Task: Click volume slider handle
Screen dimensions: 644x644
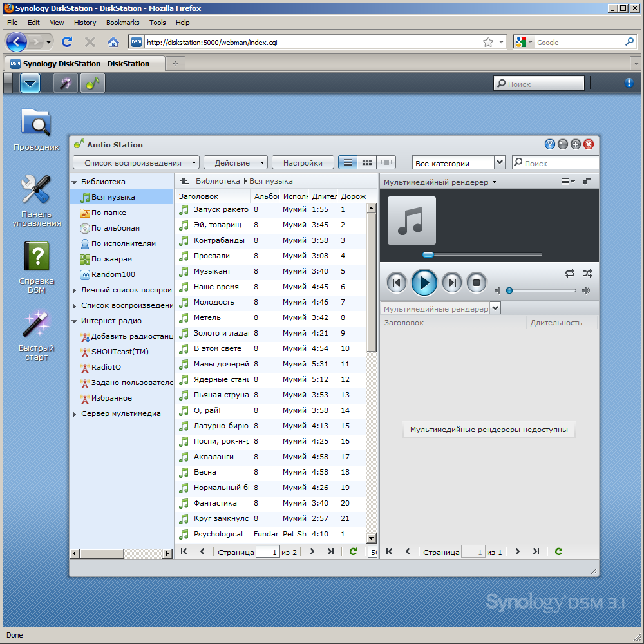Action: (x=509, y=290)
